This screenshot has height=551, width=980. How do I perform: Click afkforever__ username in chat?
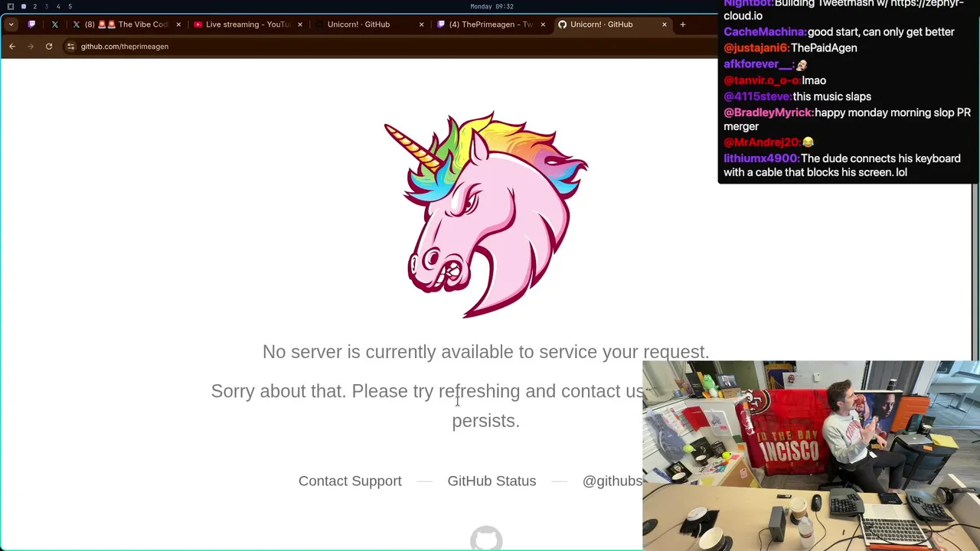(x=759, y=64)
